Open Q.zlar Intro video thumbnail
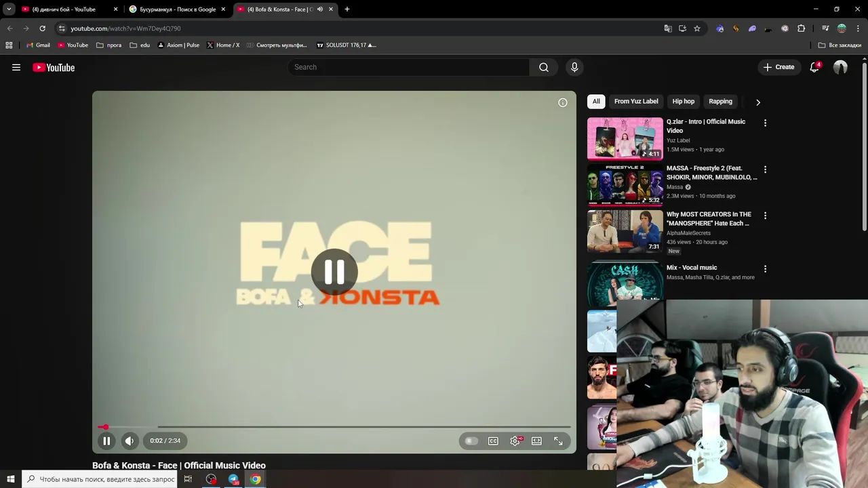868x488 pixels. (x=625, y=138)
